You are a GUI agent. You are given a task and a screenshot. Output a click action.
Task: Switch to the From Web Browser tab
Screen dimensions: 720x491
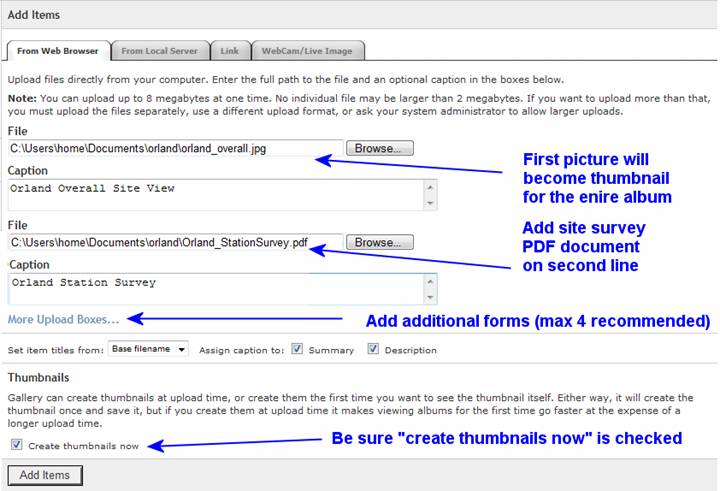click(x=58, y=51)
